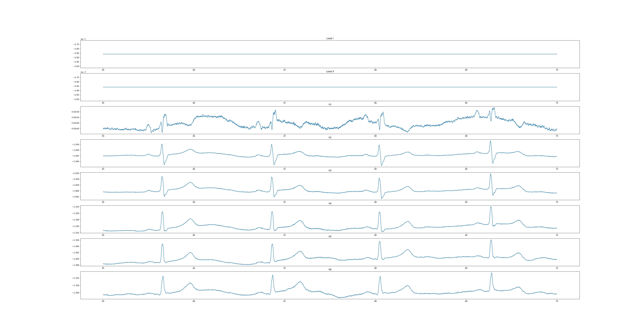This screenshot has width=644, height=336.
Task: Click the -1.366 y-axis label on V5
Action: [x=75, y=265]
